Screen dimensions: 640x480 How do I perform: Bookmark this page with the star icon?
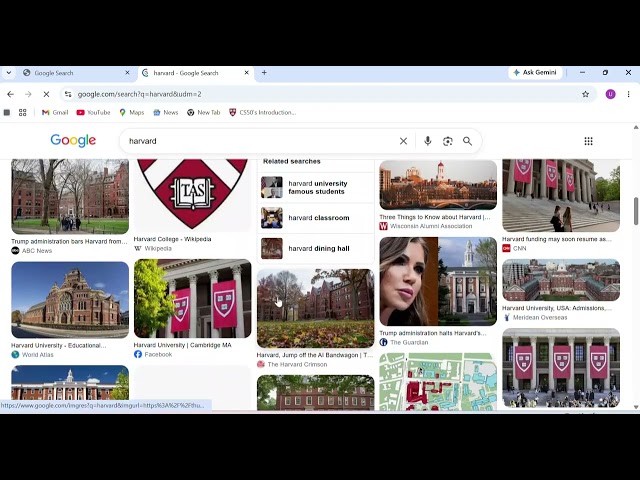tap(585, 94)
